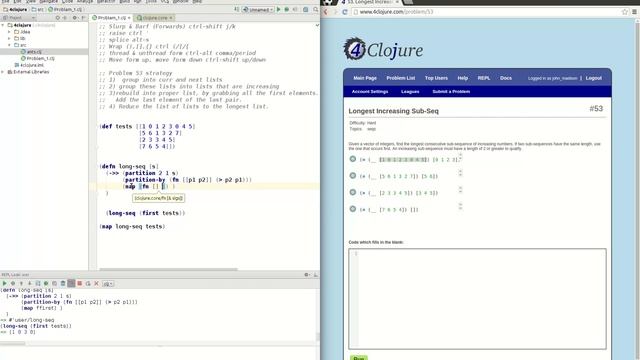Screen dimensions: 640x360
Task: Open Chrome hamburger menu icon
Action: [635, 12]
